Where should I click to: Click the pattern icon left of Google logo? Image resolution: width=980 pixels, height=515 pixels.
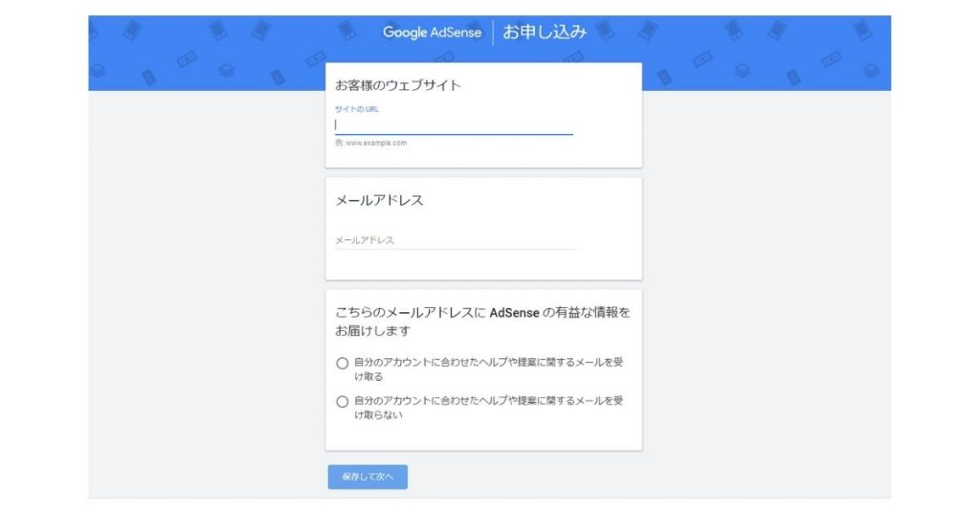[x=346, y=30]
